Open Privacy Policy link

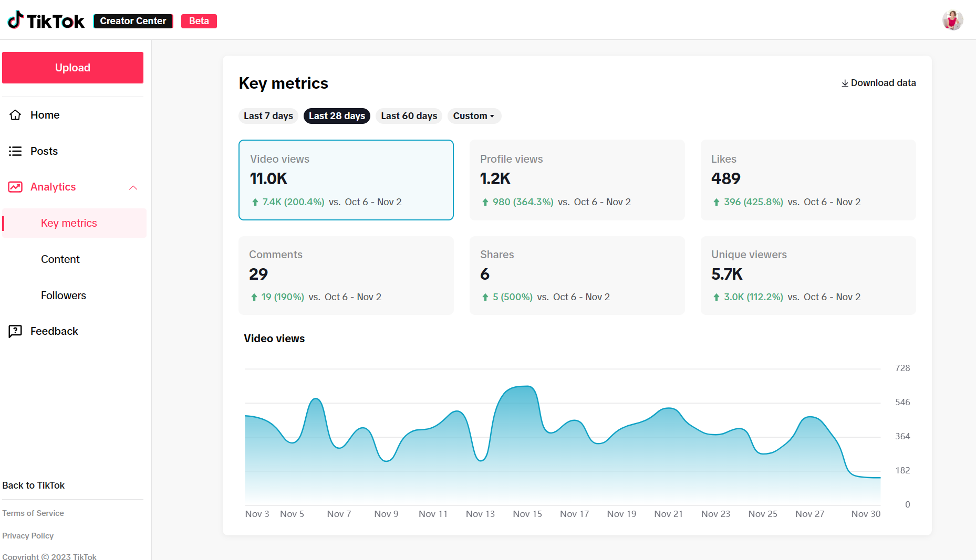28,536
